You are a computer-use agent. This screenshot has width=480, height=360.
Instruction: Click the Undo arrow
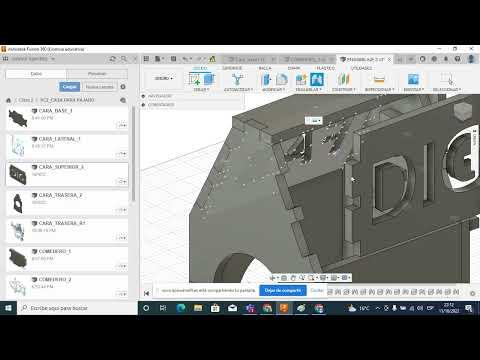click(185, 59)
